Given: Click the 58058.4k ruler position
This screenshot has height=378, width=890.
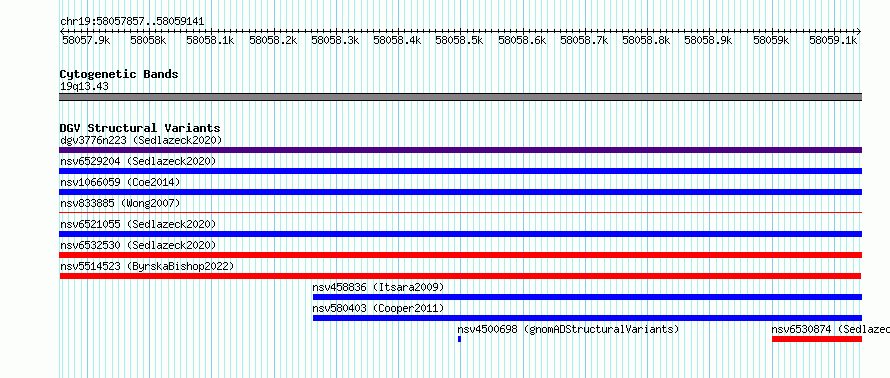Looking at the screenshot, I should 397,40.
